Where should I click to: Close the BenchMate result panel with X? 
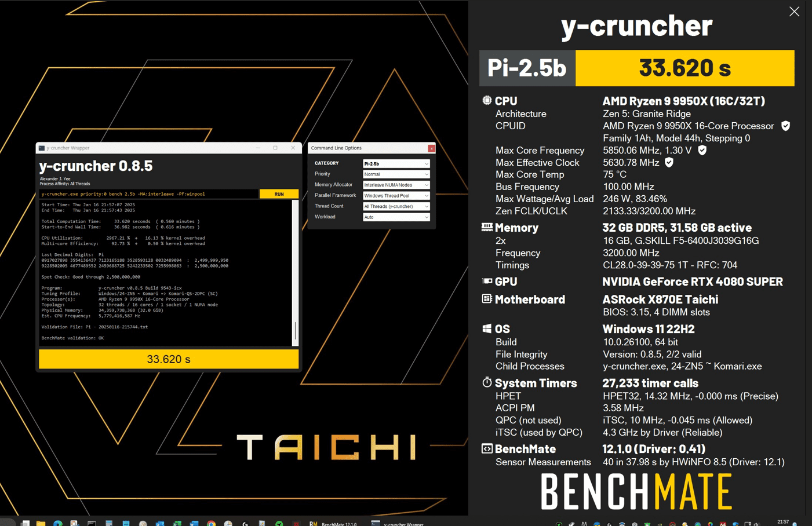pyautogui.click(x=794, y=12)
